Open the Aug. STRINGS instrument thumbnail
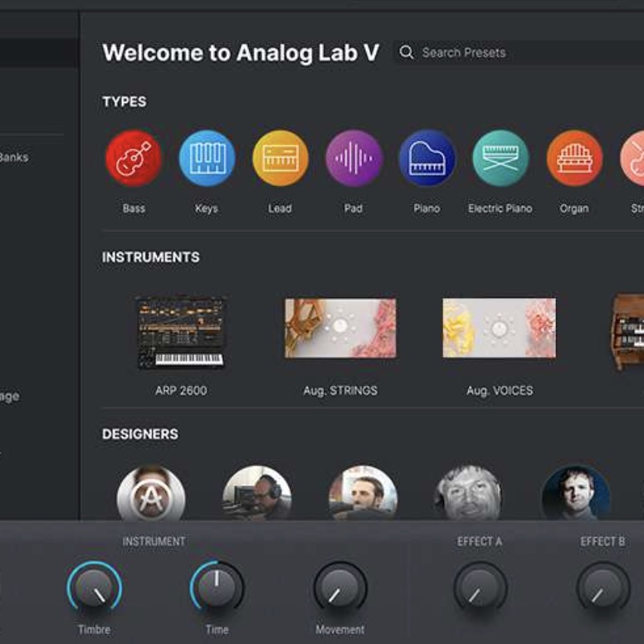This screenshot has height=644, width=644. (x=340, y=328)
